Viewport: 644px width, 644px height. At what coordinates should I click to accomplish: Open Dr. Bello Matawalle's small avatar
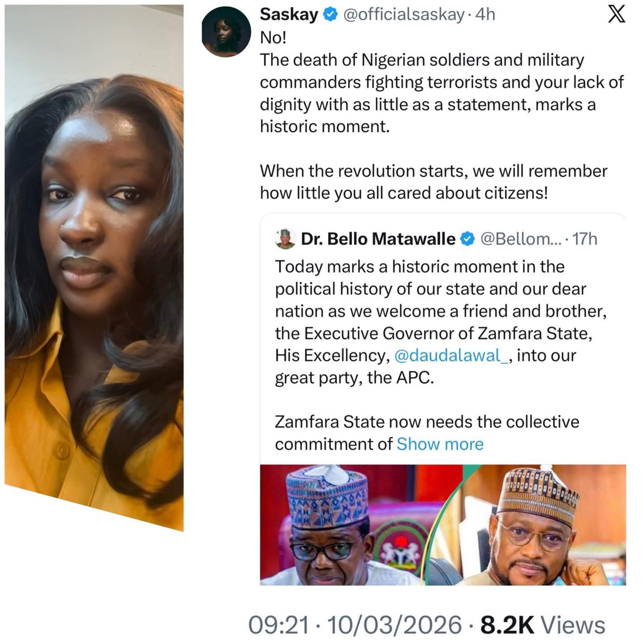(x=285, y=239)
